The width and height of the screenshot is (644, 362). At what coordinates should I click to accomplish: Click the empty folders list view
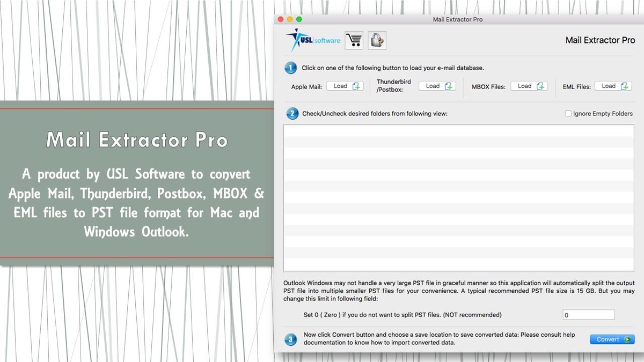click(x=459, y=198)
